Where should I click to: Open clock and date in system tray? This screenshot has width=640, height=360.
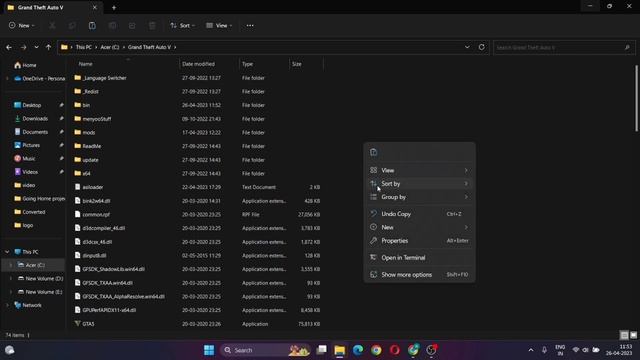[620, 350]
